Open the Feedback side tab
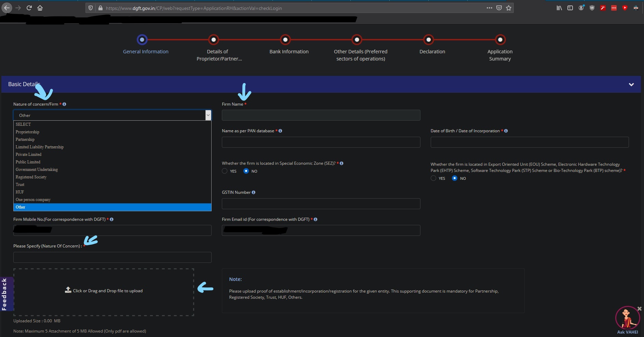The height and width of the screenshot is (337, 644). point(5,294)
